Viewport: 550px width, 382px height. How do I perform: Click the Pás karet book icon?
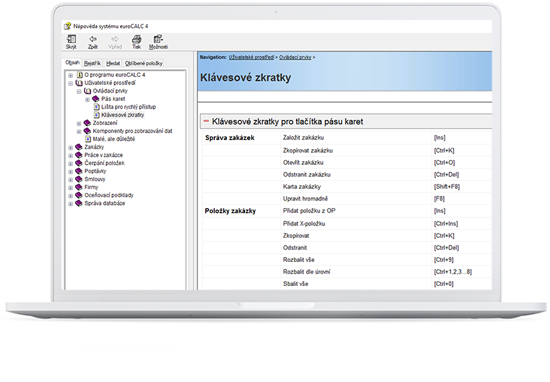96,99
